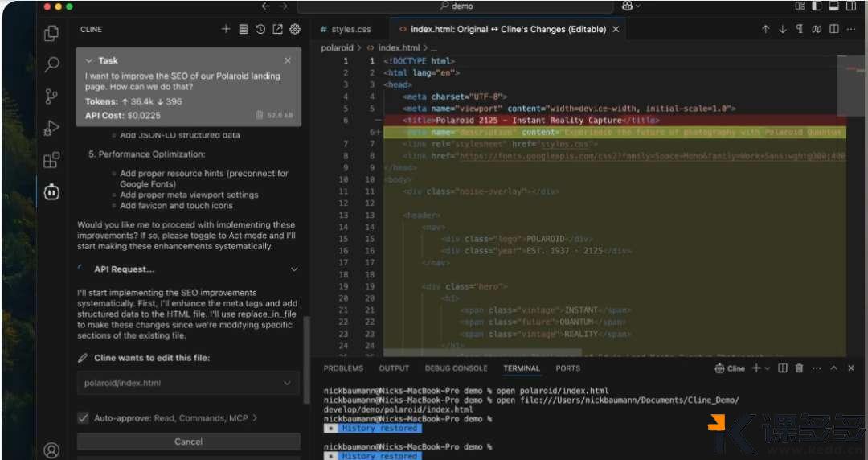The width and height of the screenshot is (868, 460).
Task: Open the PROBLEMS panel tab
Action: pyautogui.click(x=343, y=368)
